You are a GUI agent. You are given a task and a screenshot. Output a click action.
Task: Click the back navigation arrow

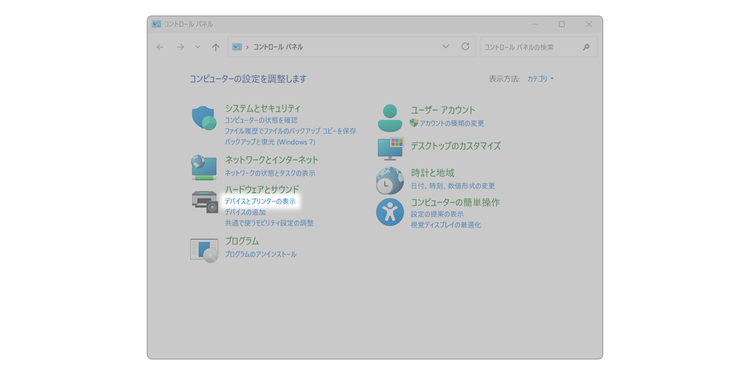(x=160, y=47)
